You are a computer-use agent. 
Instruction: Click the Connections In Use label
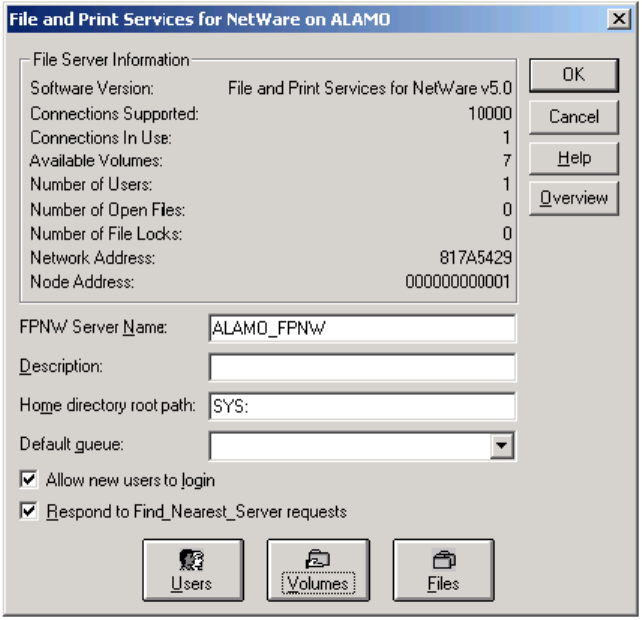point(101,138)
